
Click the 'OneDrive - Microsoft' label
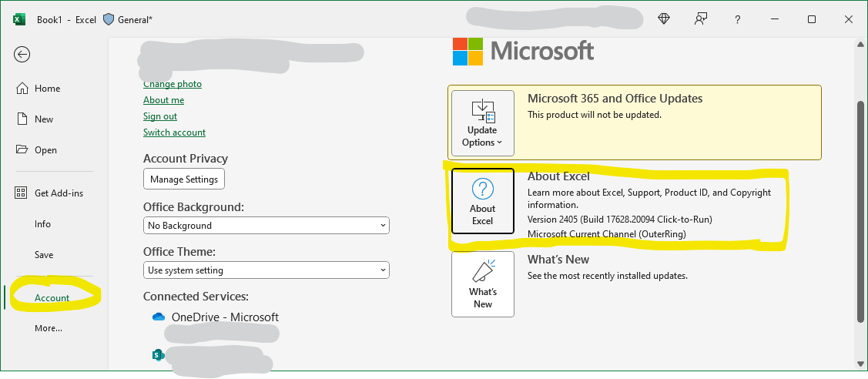coord(226,317)
